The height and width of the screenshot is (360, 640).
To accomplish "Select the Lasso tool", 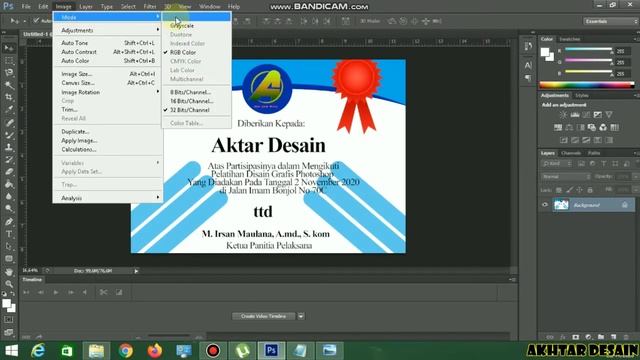I will tap(9, 73).
